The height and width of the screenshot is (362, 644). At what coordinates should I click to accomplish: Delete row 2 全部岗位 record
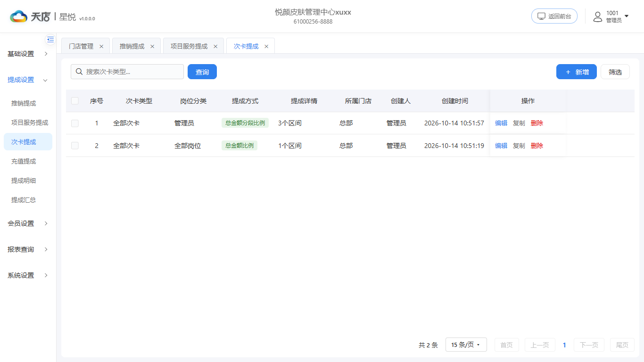(x=537, y=146)
